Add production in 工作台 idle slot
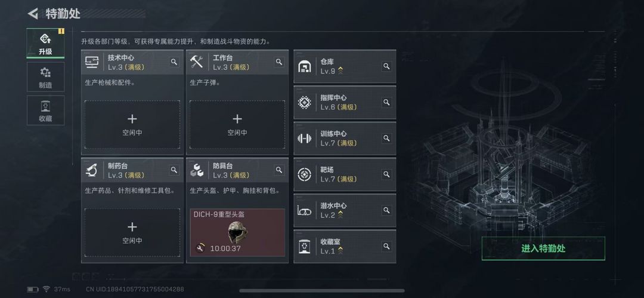The height and width of the screenshot is (298, 644). (237, 125)
